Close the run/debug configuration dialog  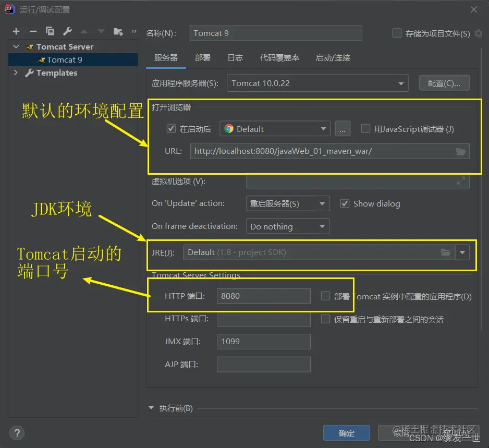(474, 10)
